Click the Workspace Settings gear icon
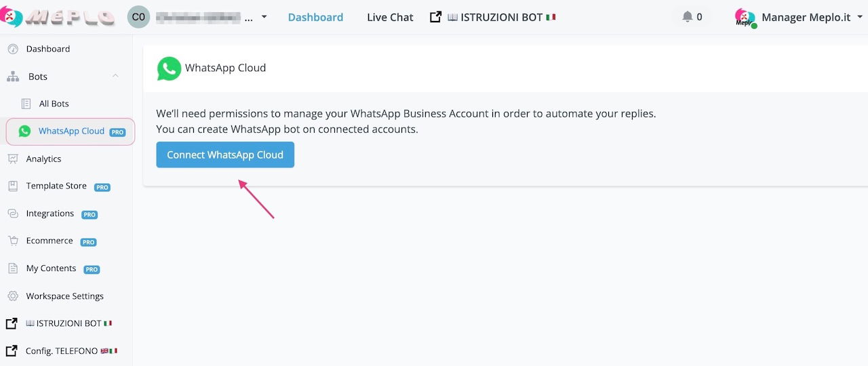Screen dimensions: 868x366 13,296
